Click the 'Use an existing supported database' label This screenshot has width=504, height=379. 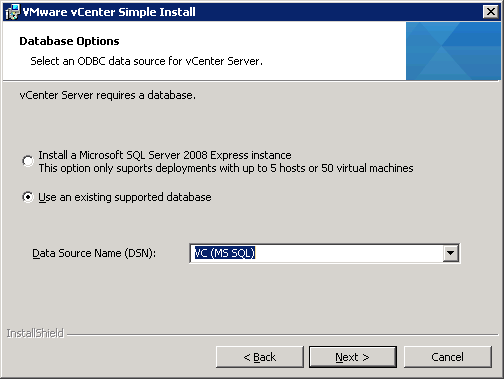coord(125,197)
